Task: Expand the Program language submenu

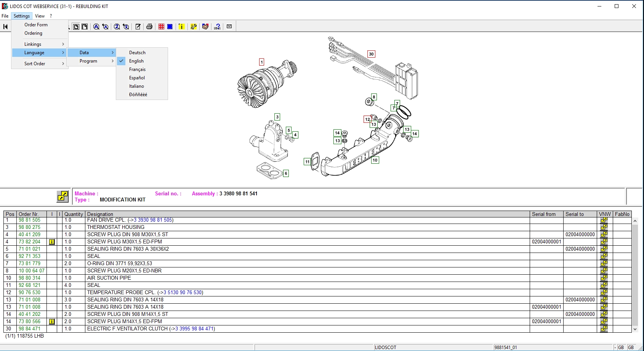Action: (88, 61)
